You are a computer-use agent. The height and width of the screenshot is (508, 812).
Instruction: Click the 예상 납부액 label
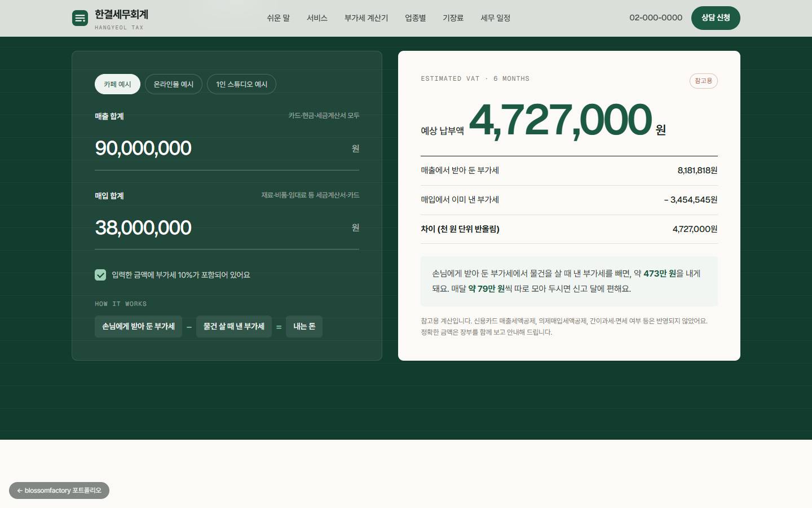442,131
